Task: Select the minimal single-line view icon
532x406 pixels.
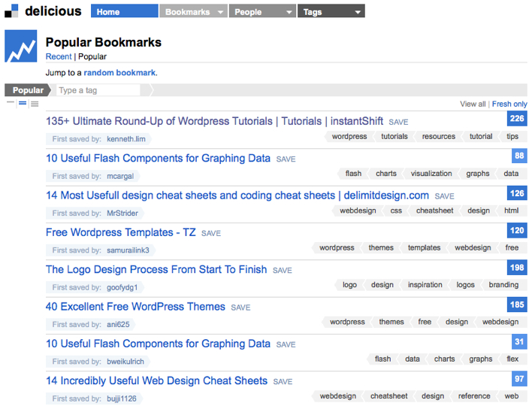Action: coord(11,102)
